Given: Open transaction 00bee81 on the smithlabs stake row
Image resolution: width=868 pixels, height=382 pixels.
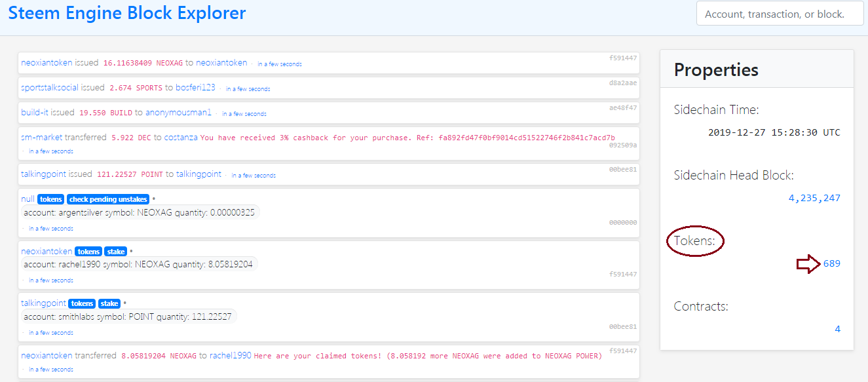Looking at the screenshot, I should pyautogui.click(x=622, y=327).
